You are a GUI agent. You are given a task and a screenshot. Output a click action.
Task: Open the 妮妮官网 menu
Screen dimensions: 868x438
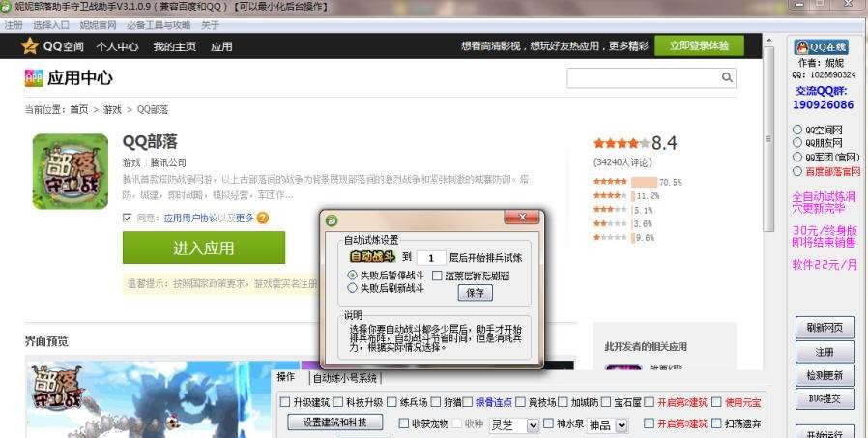(x=98, y=25)
